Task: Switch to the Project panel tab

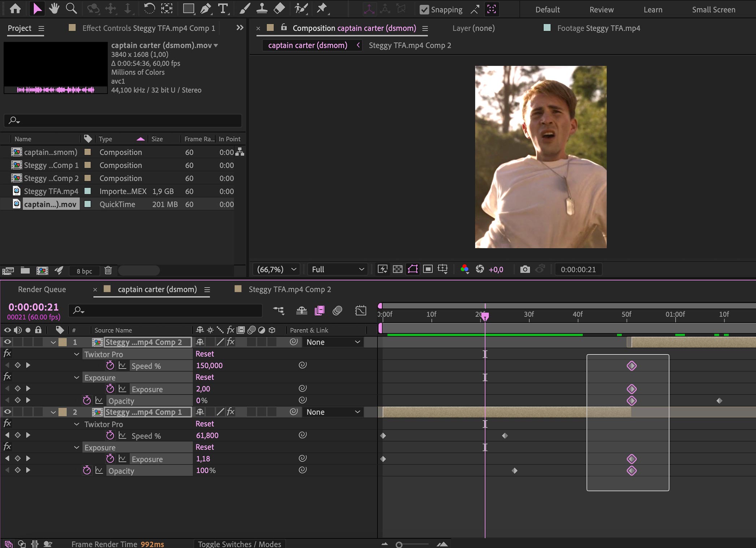Action: coord(20,28)
